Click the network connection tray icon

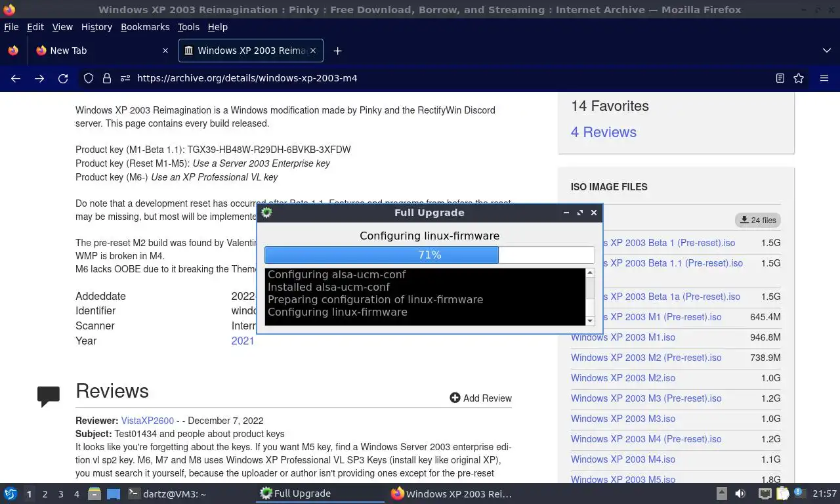tap(765, 493)
